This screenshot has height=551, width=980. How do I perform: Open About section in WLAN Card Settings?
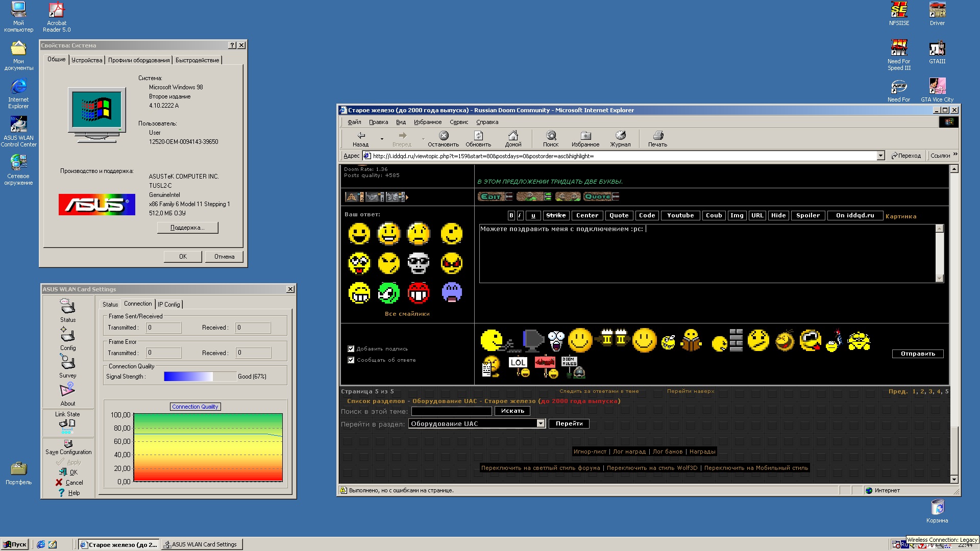coord(68,394)
